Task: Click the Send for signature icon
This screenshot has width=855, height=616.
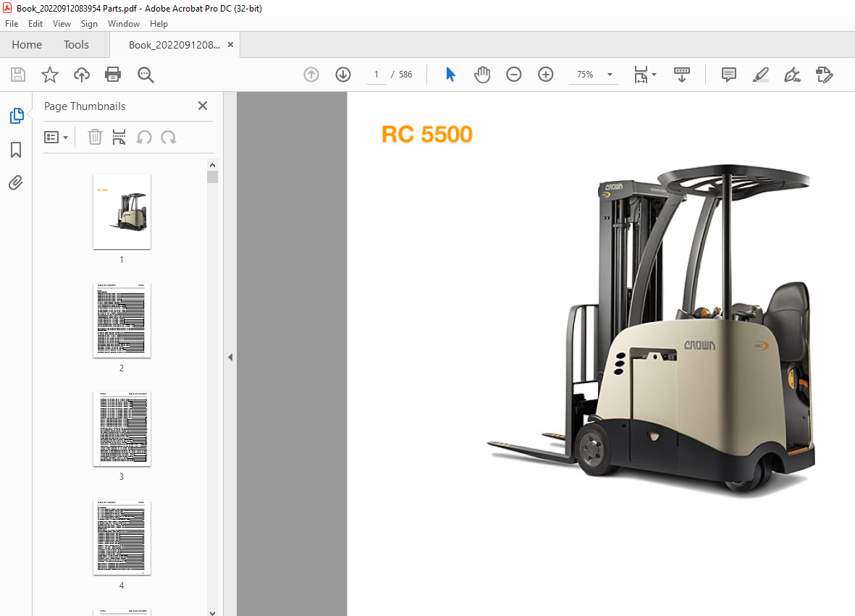Action: click(x=824, y=75)
